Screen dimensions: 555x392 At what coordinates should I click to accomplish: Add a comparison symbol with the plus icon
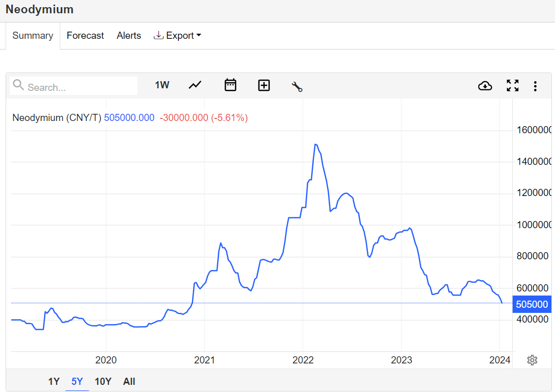pos(264,85)
